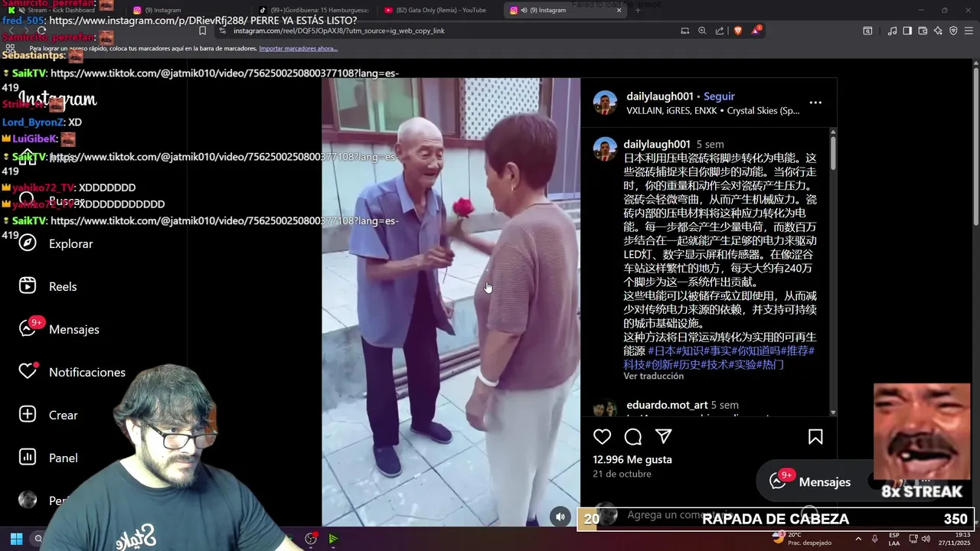Click the 12.996 Me gusta count
The height and width of the screenshot is (551, 980).
point(632,459)
